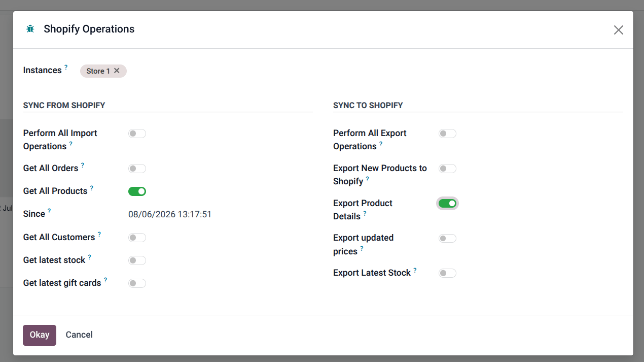Viewport: 644px width, 362px height.
Task: Show help for Get All Customers
Action: (99, 234)
